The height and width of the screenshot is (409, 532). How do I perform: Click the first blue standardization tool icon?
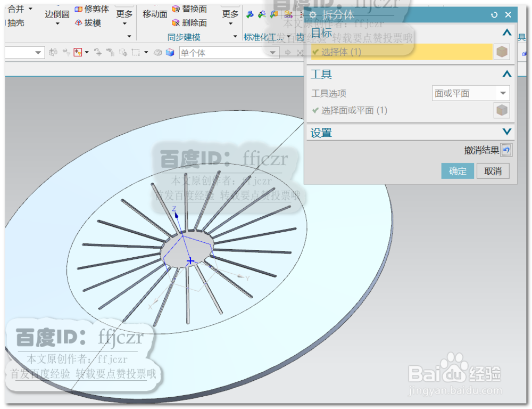click(x=250, y=14)
